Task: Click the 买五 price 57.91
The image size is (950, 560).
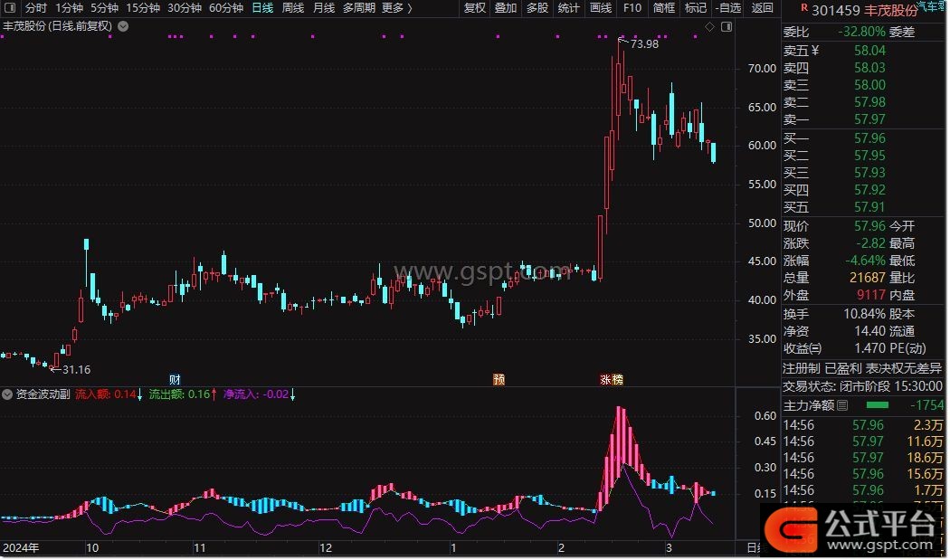Action: click(x=869, y=207)
